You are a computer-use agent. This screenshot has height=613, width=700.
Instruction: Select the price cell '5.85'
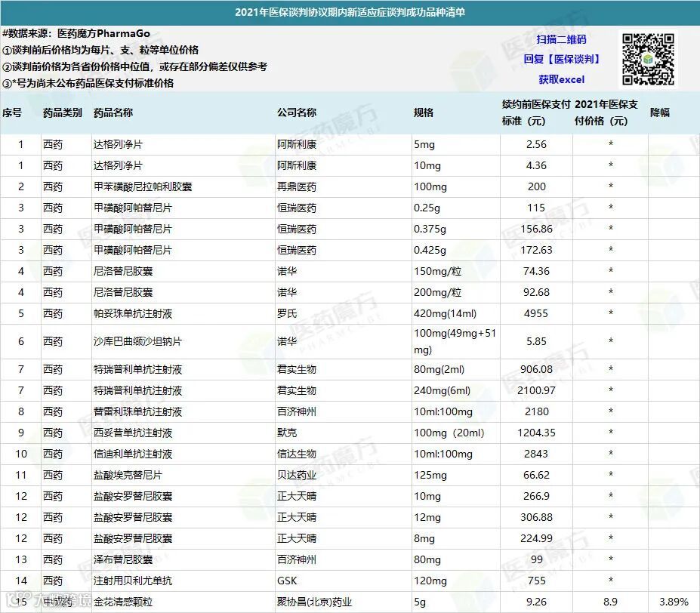click(536, 341)
